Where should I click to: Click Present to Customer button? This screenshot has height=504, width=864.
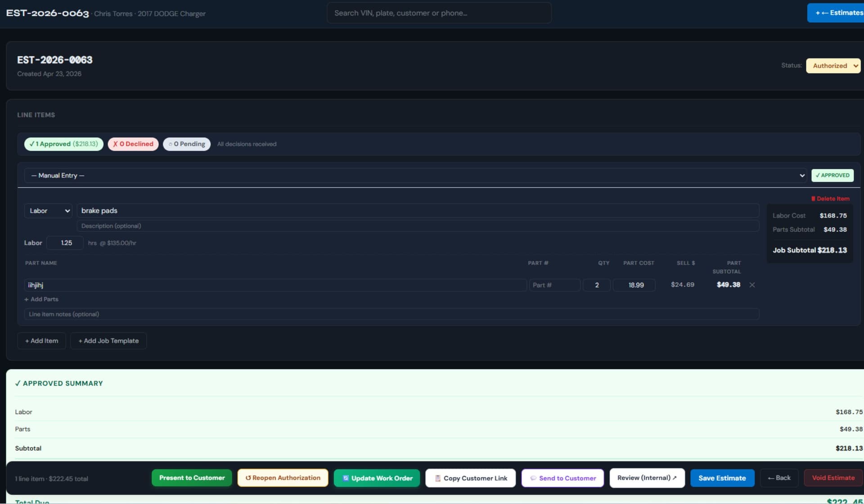(192, 478)
